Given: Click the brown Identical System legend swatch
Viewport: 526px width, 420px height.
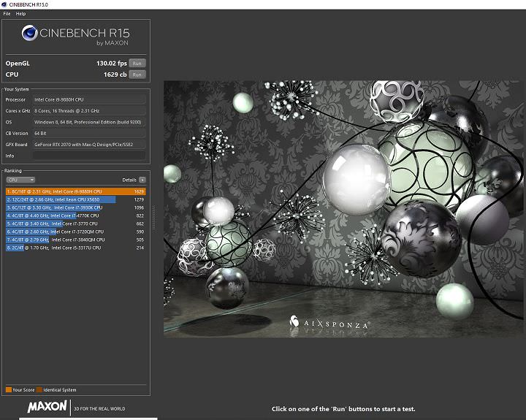Looking at the screenshot, I should tap(39, 390).
